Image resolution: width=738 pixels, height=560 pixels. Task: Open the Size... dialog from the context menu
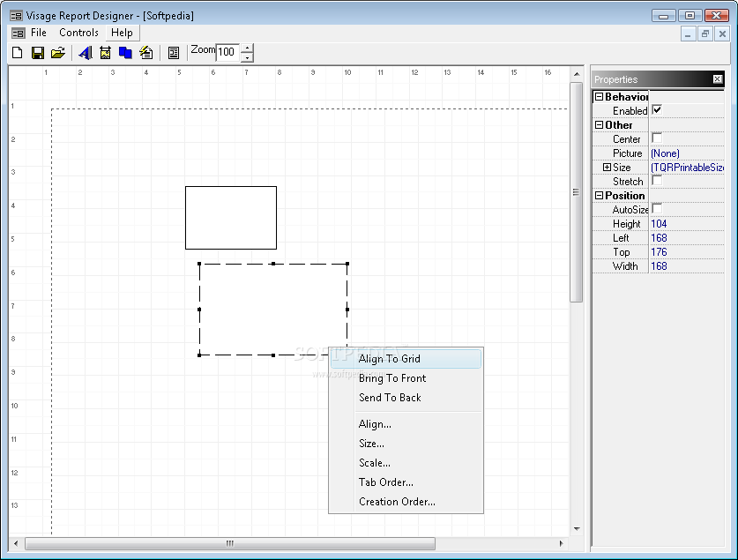point(406,444)
